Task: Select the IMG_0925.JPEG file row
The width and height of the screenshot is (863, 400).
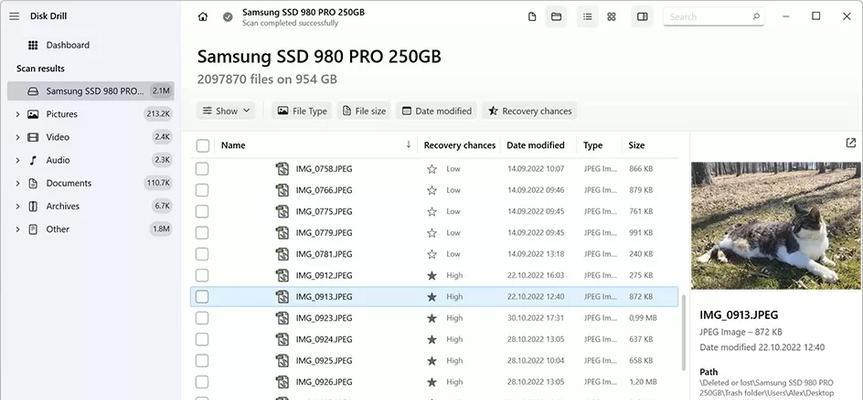Action: (x=434, y=361)
